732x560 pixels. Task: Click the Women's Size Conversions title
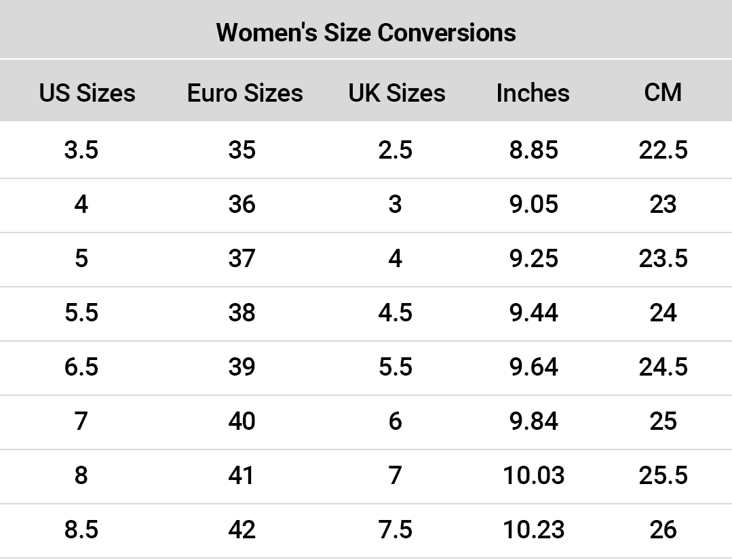366,32
